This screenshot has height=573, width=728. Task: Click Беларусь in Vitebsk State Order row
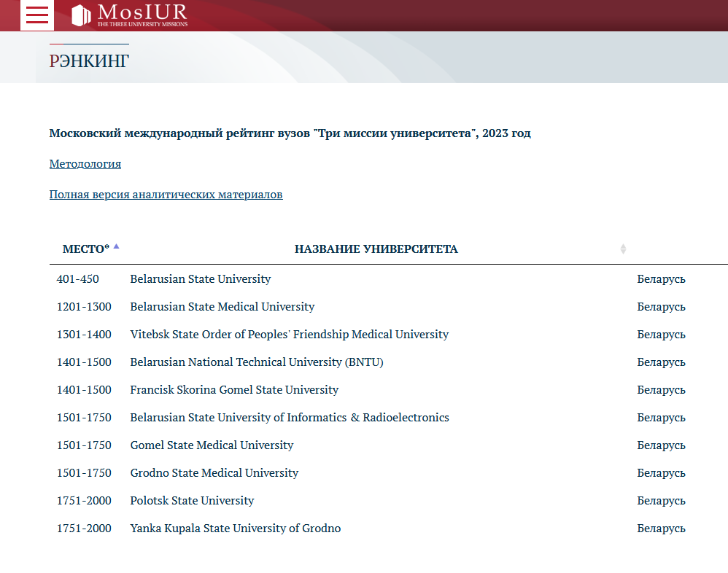[661, 335]
